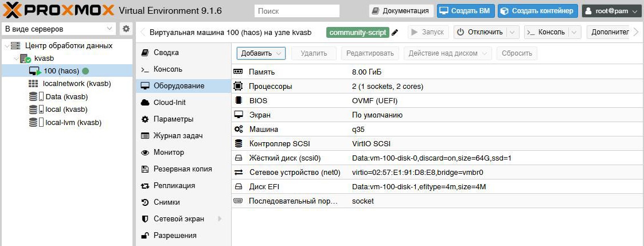
Task: Select the serial port keyboard icon
Action: [238, 201]
